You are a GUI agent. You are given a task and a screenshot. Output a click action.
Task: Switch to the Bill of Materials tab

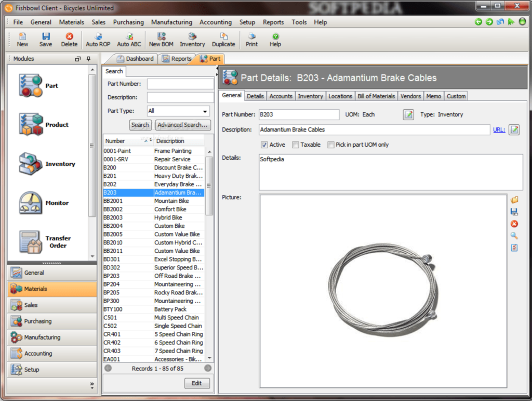[376, 96]
